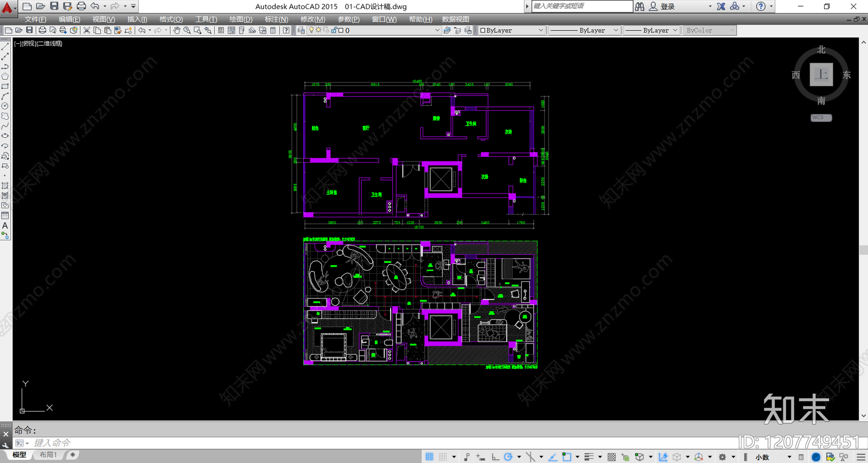This screenshot has height=463, width=868.
Task: Click the Cut scissors icon
Action: tap(87, 30)
